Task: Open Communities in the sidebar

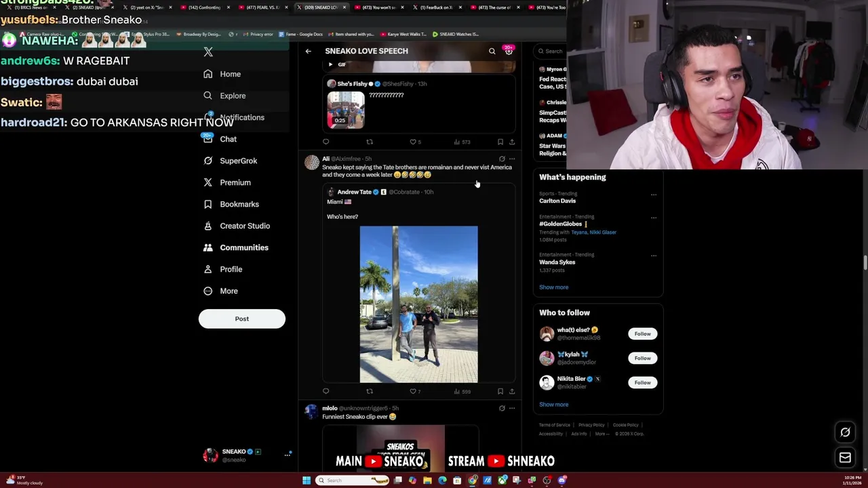Action: 235,247
